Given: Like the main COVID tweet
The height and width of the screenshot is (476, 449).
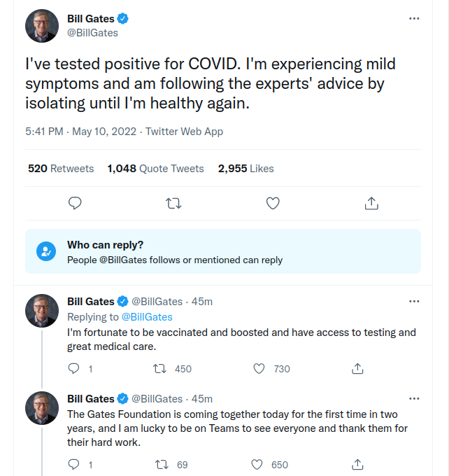Looking at the screenshot, I should pyautogui.click(x=273, y=203).
